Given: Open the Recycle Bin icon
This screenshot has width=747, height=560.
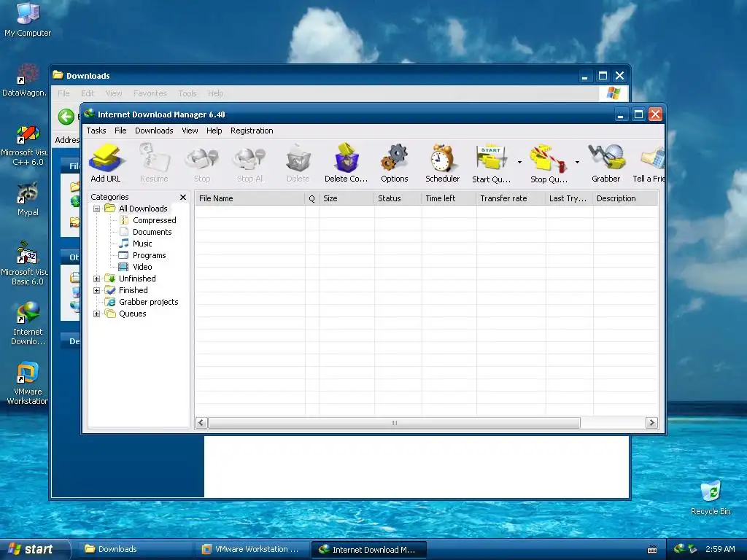Looking at the screenshot, I should (x=711, y=497).
